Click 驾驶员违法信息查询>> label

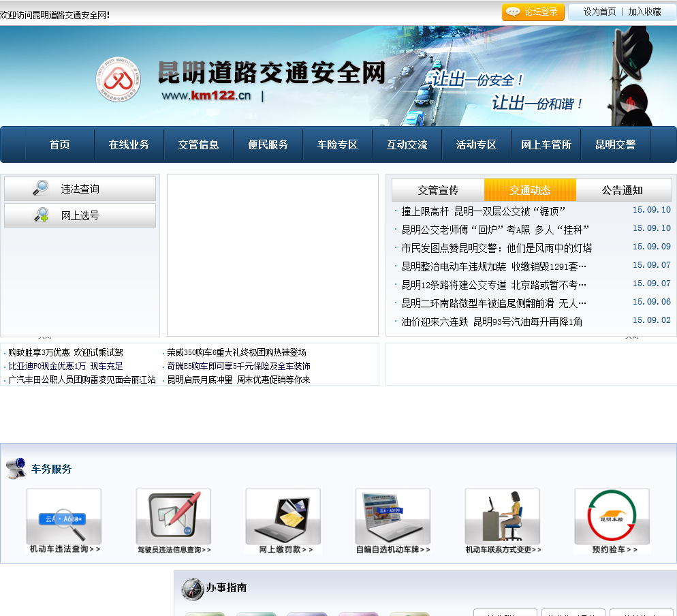click(x=174, y=549)
